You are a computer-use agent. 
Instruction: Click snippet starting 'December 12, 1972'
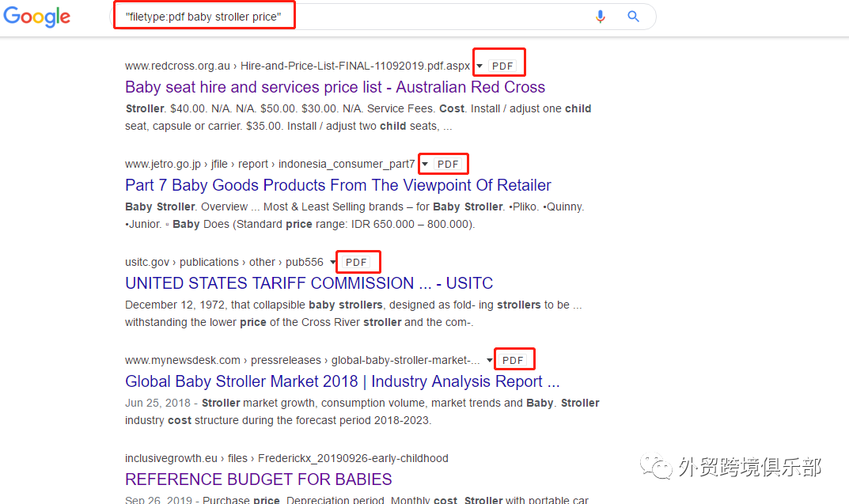(354, 313)
